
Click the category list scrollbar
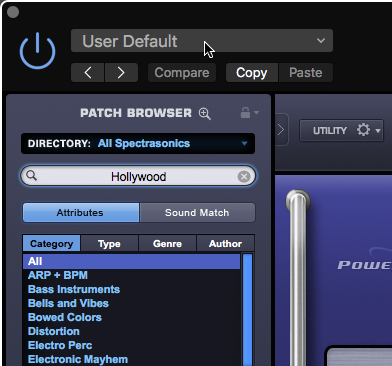point(247,310)
